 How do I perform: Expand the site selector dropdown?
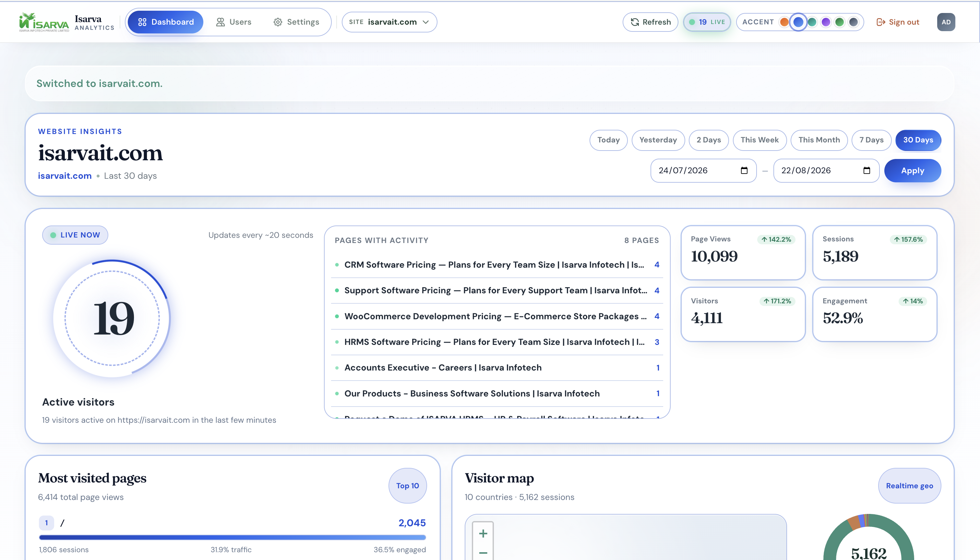click(x=389, y=22)
